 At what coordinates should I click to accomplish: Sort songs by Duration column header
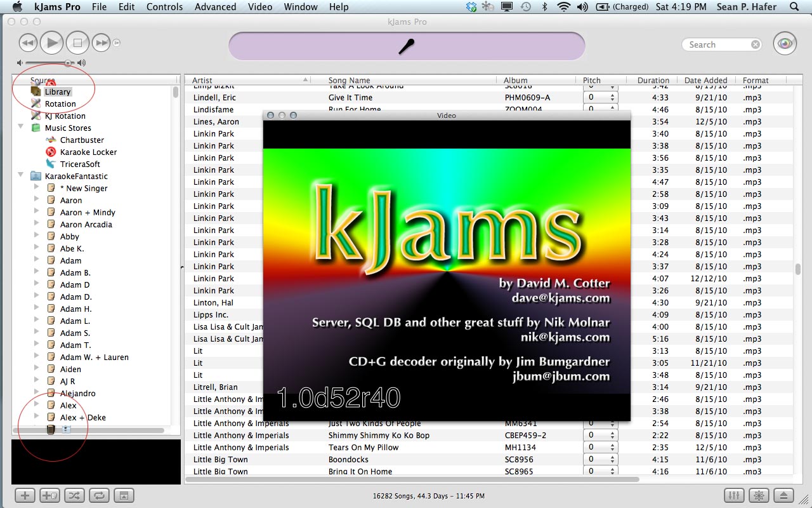(653, 80)
